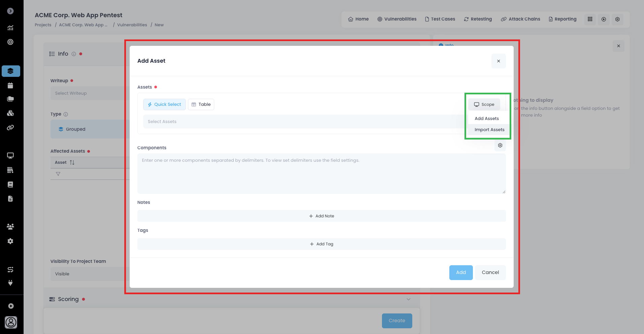Switch to Table view mode

(x=201, y=104)
